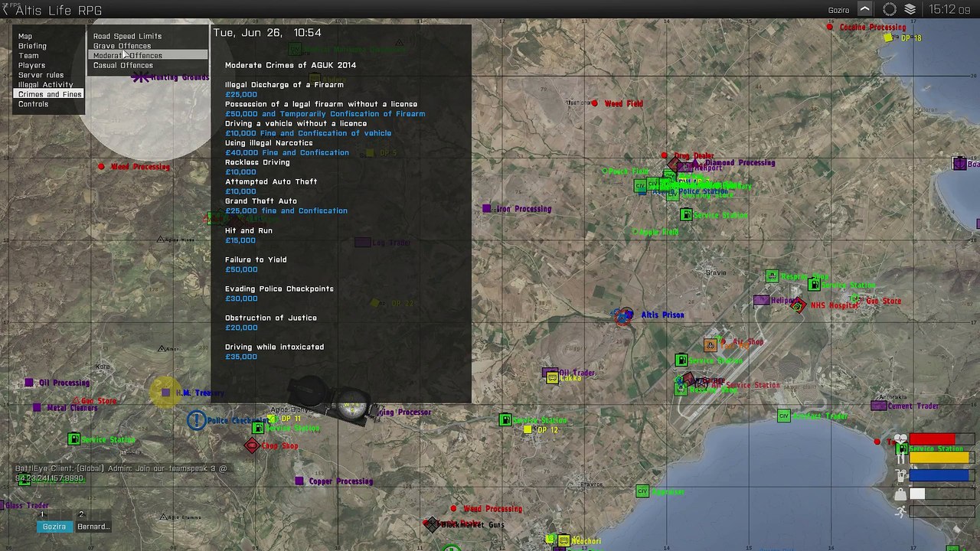The width and height of the screenshot is (980, 551).
Task: Open the Map menu entry
Action: (25, 36)
